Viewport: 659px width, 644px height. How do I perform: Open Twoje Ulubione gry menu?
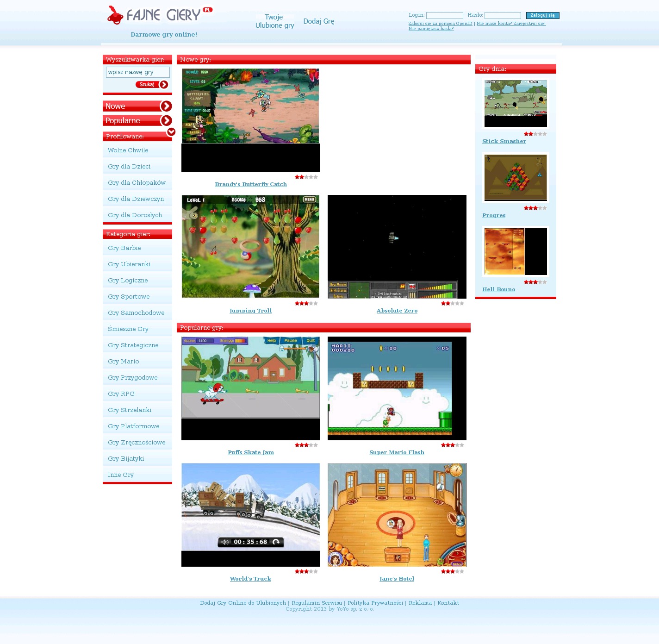click(x=274, y=21)
